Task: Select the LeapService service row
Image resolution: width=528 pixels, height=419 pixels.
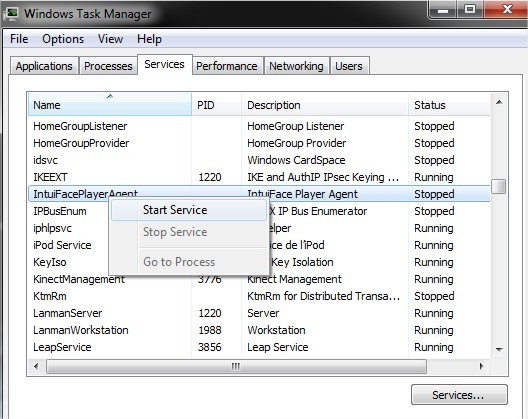Action: [259, 347]
